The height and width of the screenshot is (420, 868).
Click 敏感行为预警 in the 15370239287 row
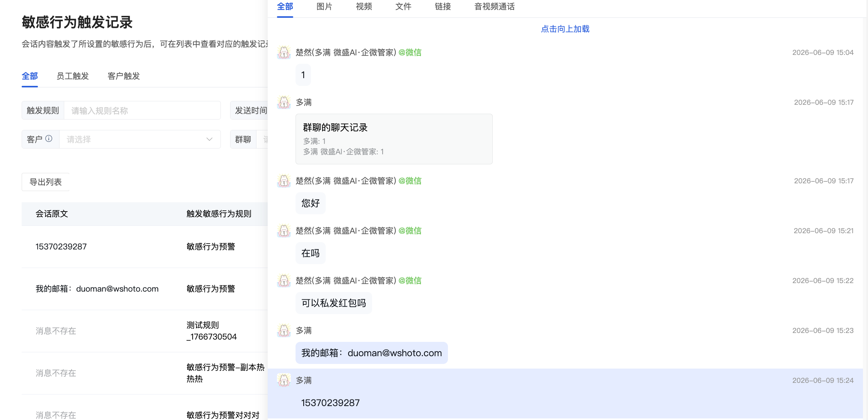[x=211, y=247]
